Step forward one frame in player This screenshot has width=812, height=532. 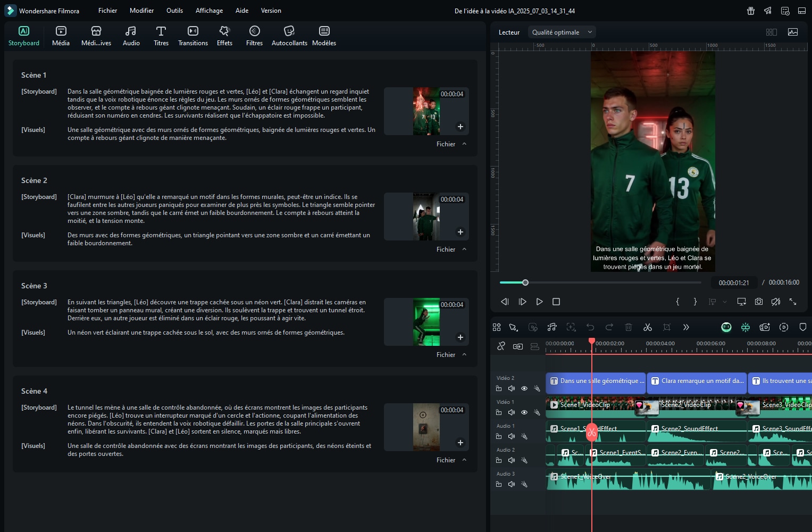(x=522, y=302)
